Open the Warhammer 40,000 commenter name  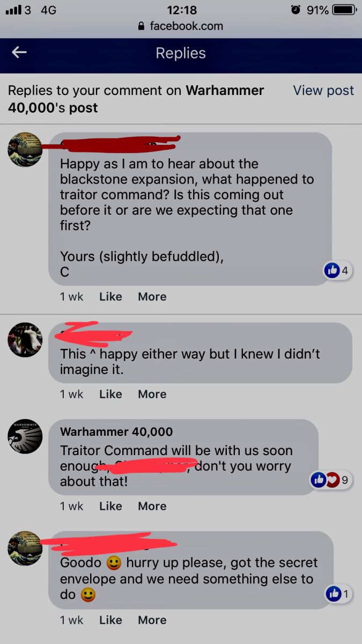click(116, 432)
